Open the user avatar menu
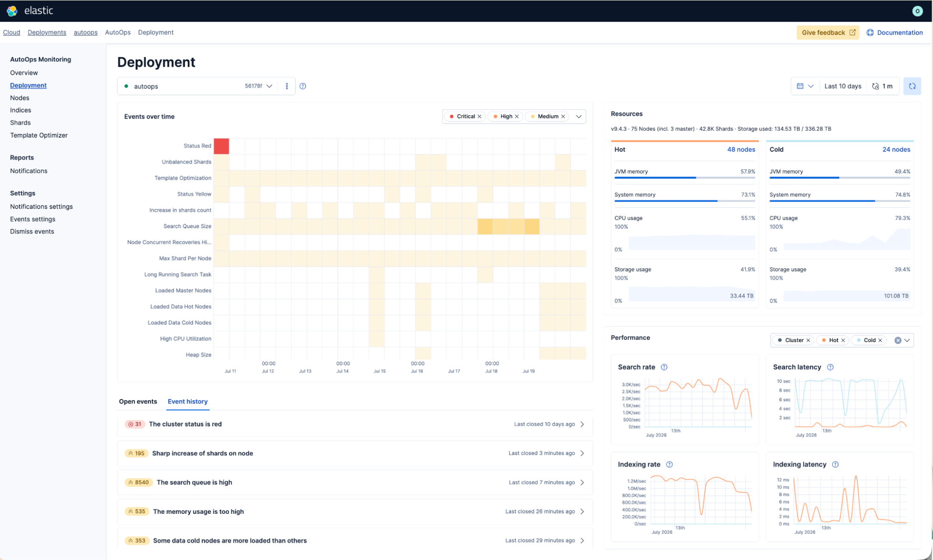The height and width of the screenshot is (560, 933). 917,11
